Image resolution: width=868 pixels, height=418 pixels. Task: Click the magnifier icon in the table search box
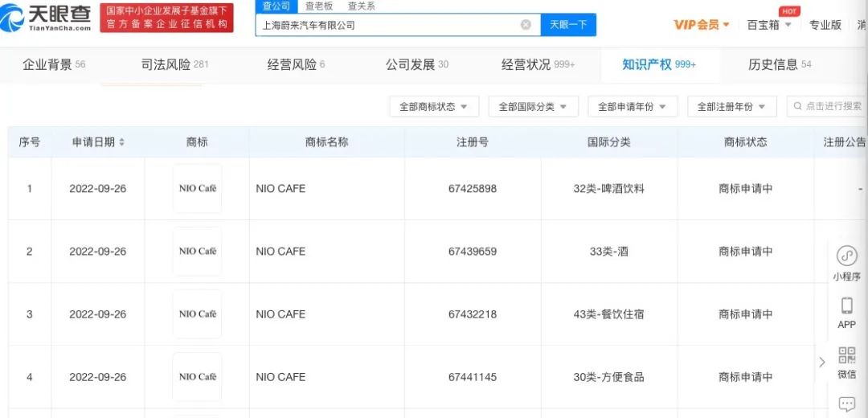click(x=797, y=106)
